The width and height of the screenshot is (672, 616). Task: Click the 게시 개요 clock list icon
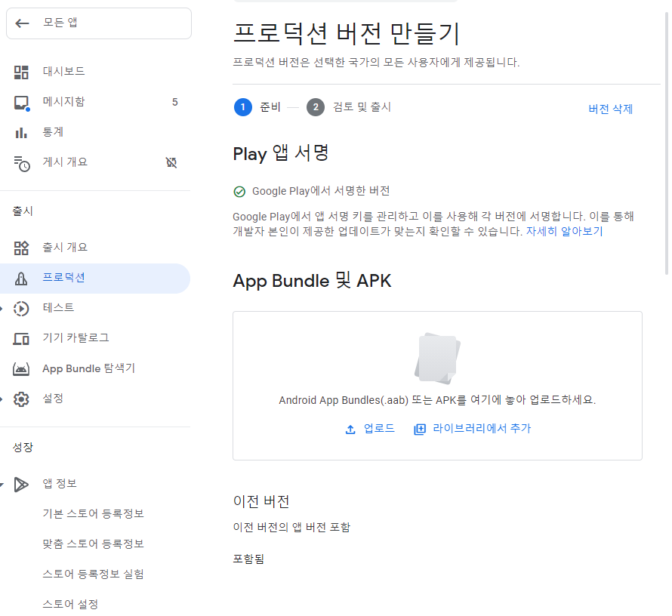coord(21,164)
